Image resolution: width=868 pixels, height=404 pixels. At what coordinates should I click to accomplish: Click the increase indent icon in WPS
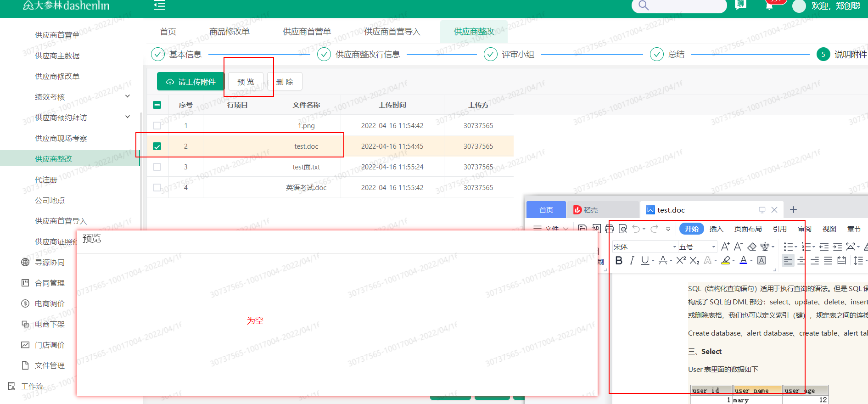[x=837, y=247]
